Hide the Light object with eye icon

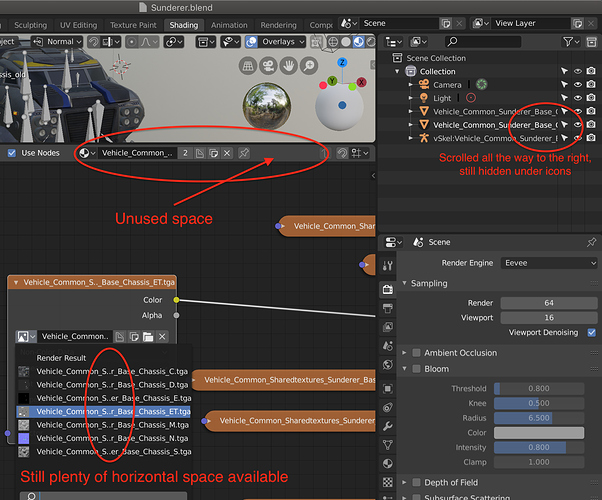click(x=578, y=98)
